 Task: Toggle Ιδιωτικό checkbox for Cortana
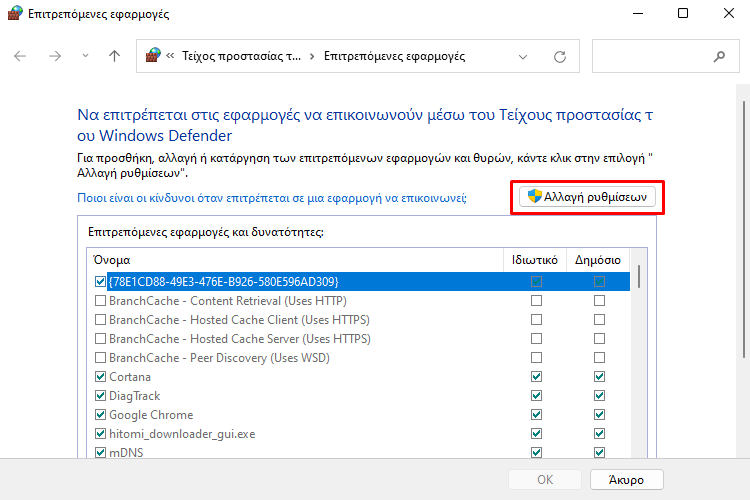point(536,377)
